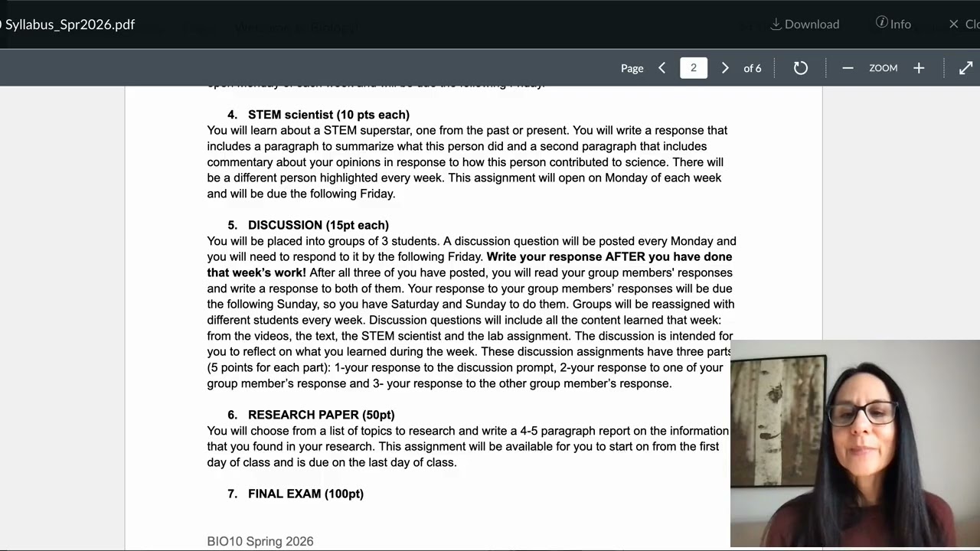Screen dimensions: 980x551
Task: Click the 'Page' label in toolbar
Action: [x=632, y=68]
